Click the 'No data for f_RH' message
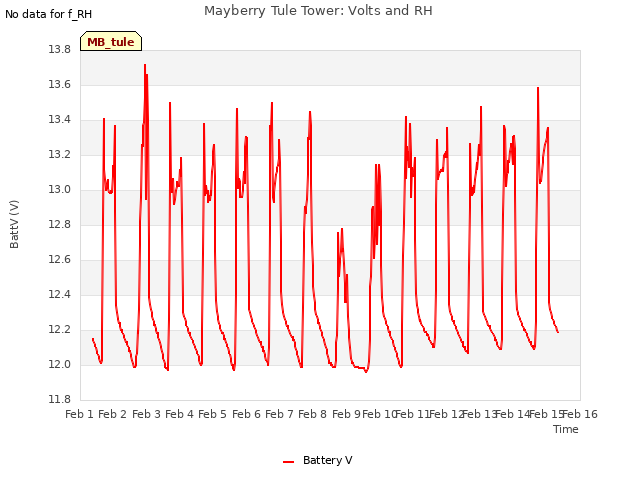640x480 pixels. [49, 14]
